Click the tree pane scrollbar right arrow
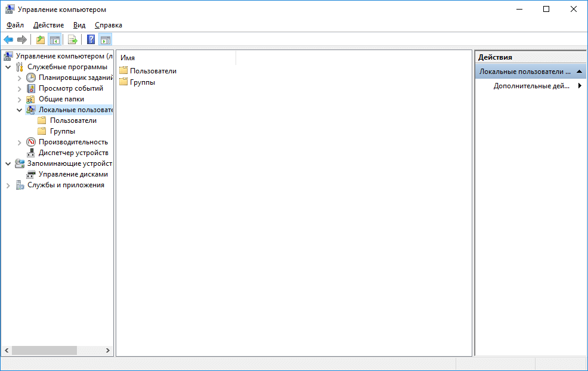Image resolution: width=588 pixels, height=371 pixels. click(107, 350)
